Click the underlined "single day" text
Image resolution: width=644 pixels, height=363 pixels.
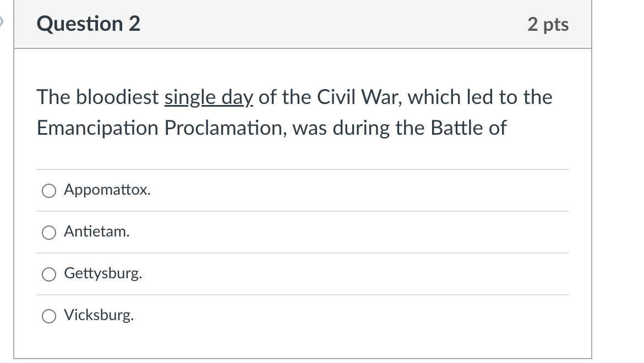209,97
